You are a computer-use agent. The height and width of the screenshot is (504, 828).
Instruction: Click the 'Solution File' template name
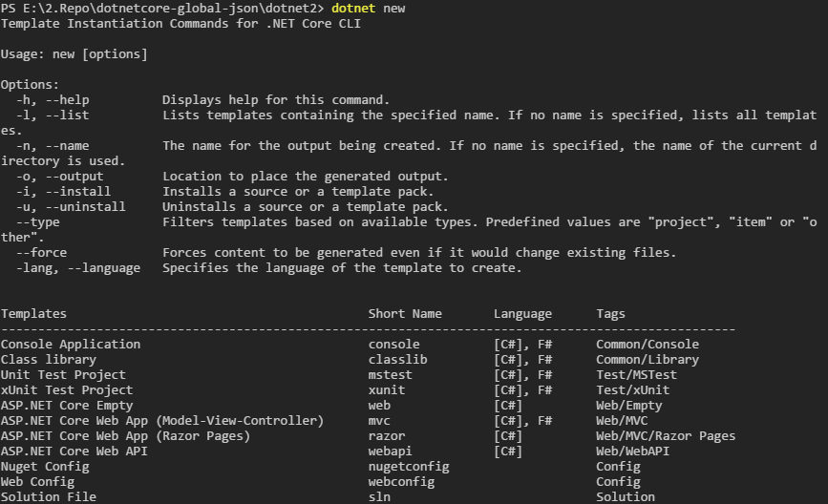coord(49,497)
